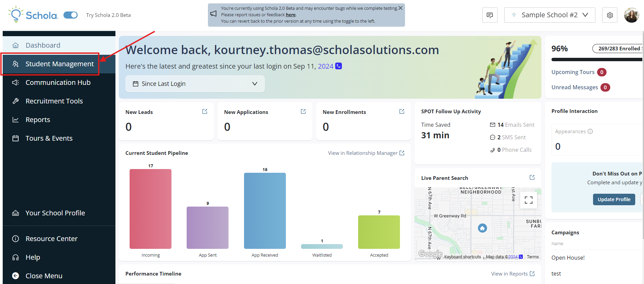Collapse sidebar with Close Menu
Viewport: 644px width, 284px height.
click(59, 276)
